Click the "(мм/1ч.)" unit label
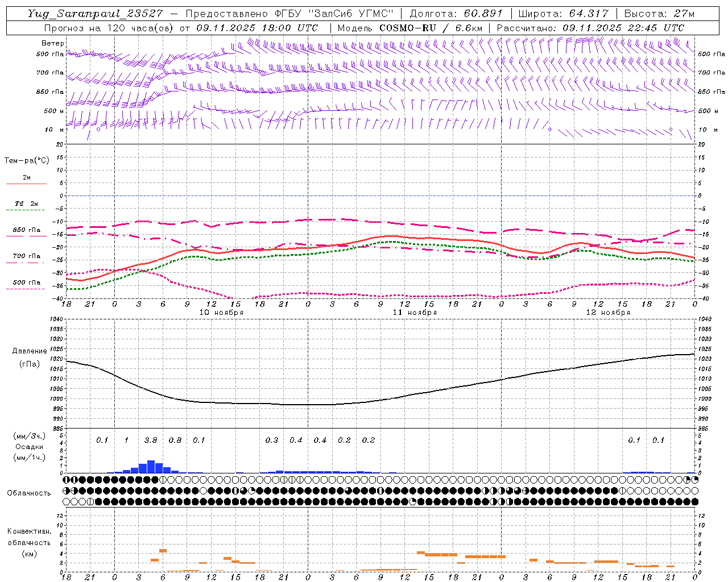This screenshot has height=582, width=728. click(x=29, y=458)
